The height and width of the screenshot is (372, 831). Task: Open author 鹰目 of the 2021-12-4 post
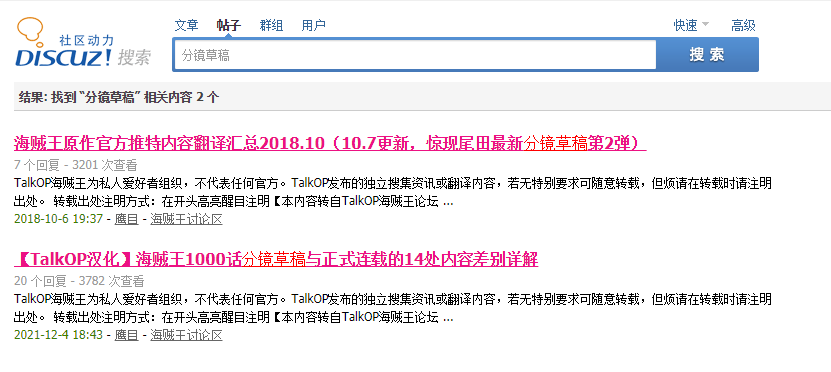(x=127, y=335)
